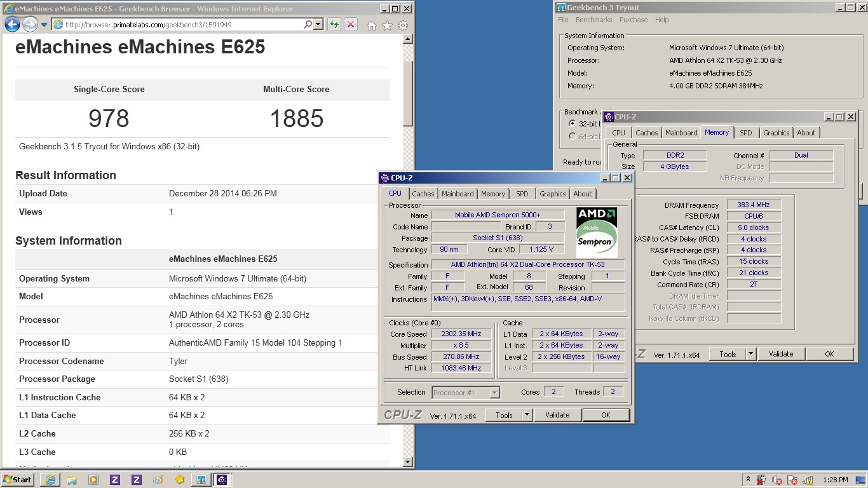Open the Help menu in Geekbench 3

tap(661, 20)
